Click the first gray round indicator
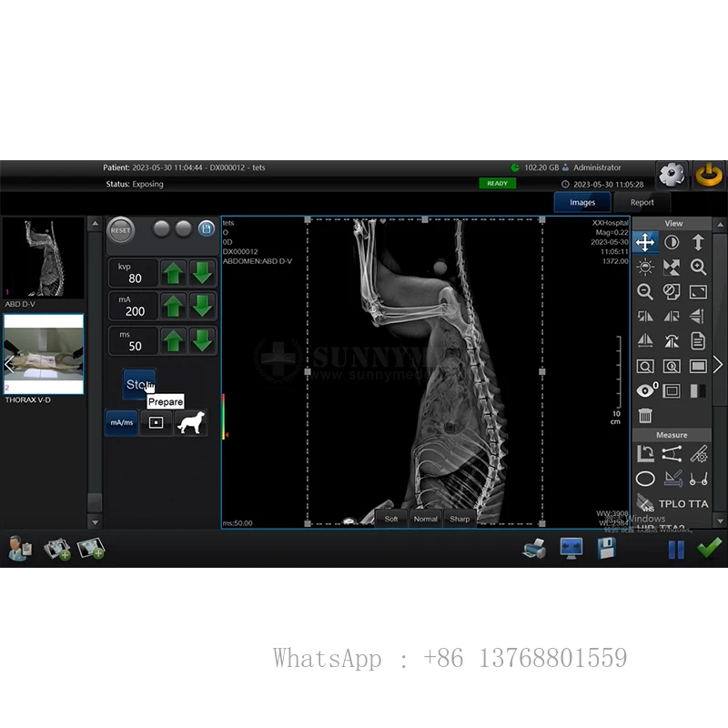 [162, 229]
